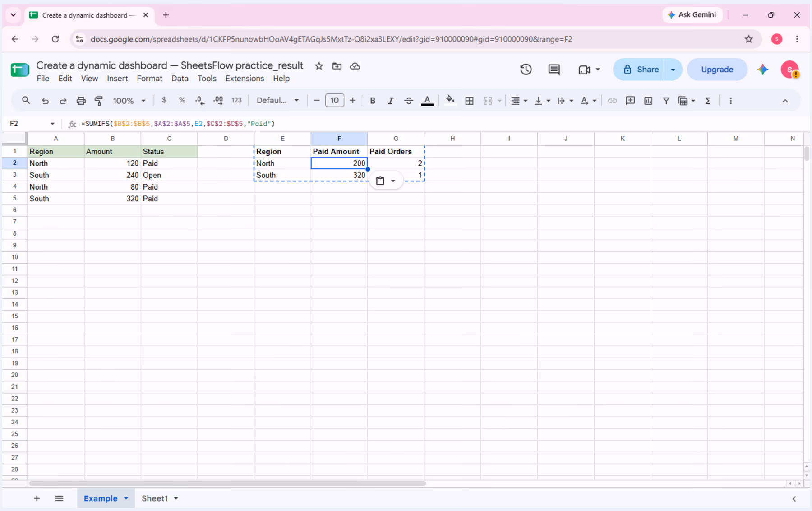Open the File menu
Viewport: 812px width, 511px height.
[x=43, y=79]
